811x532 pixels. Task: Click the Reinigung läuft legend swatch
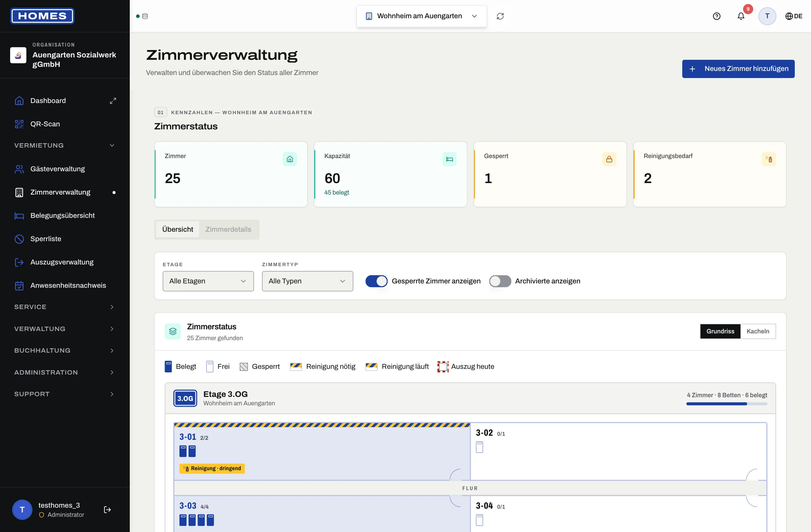(371, 367)
